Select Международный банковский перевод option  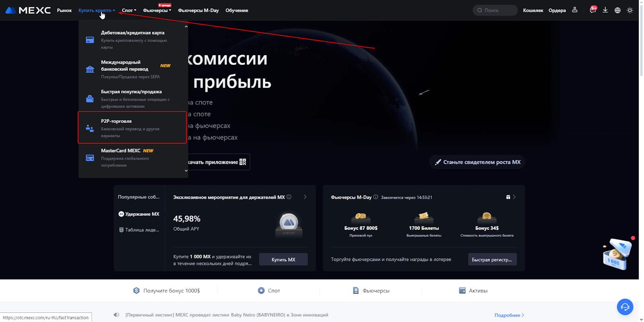(x=133, y=69)
